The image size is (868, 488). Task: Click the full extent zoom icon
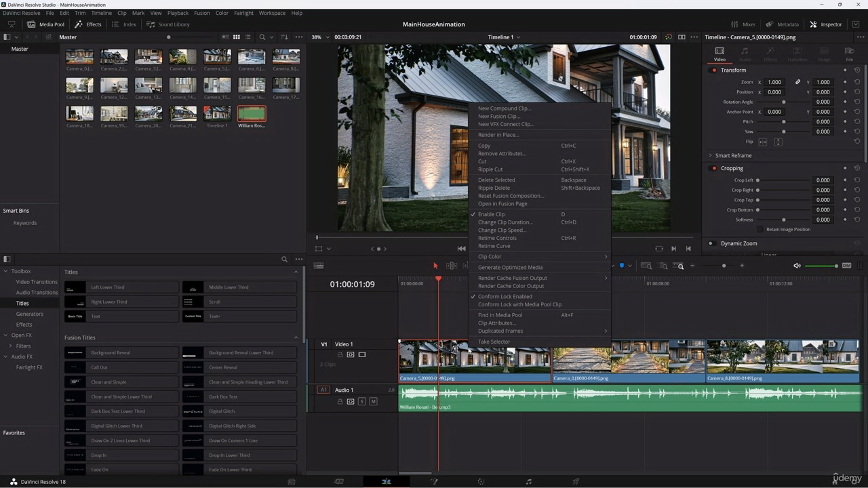pyautogui.click(x=646, y=266)
